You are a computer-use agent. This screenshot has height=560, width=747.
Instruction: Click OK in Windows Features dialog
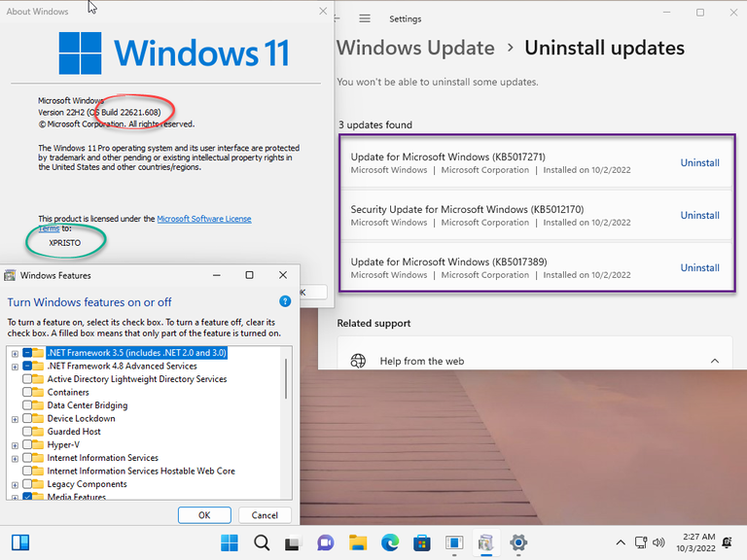click(x=204, y=515)
